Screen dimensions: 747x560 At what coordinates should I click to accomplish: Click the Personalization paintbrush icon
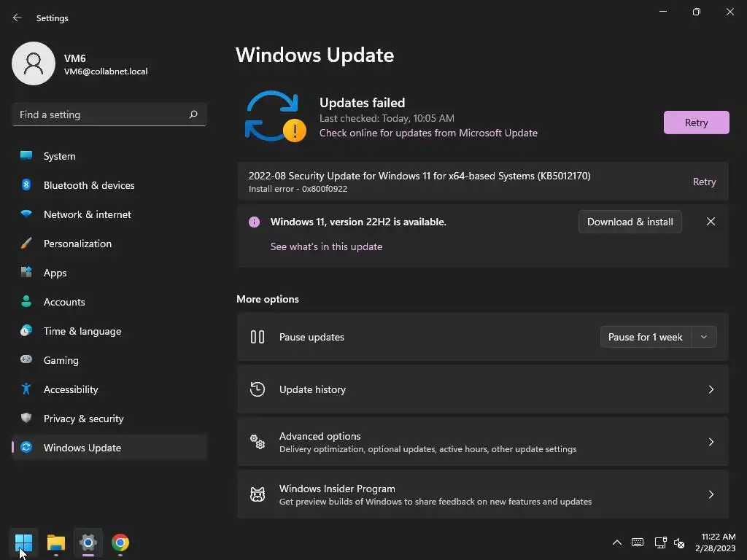click(x=26, y=244)
